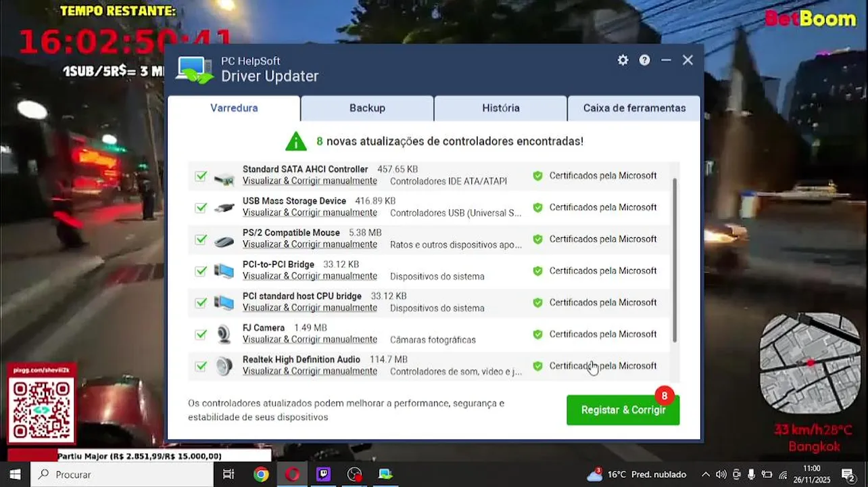Open manual fix link for Realtek Audio
This screenshot has width=868, height=487.
[310, 371]
